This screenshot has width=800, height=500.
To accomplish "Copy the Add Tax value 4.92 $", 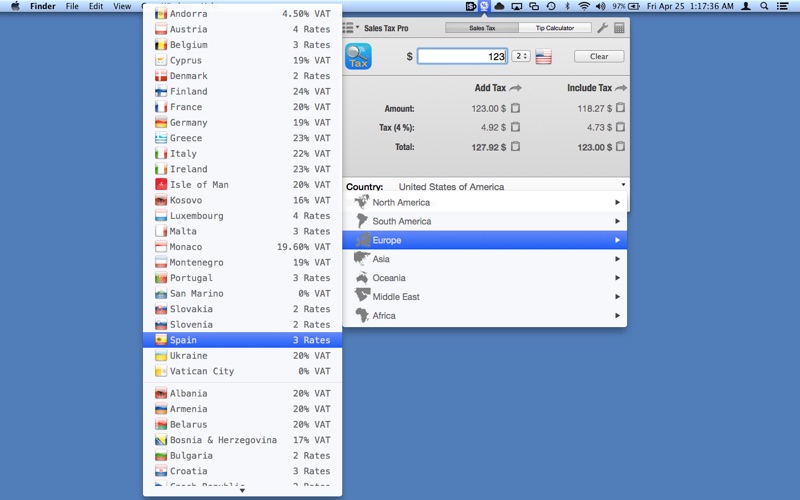I will tap(515, 127).
